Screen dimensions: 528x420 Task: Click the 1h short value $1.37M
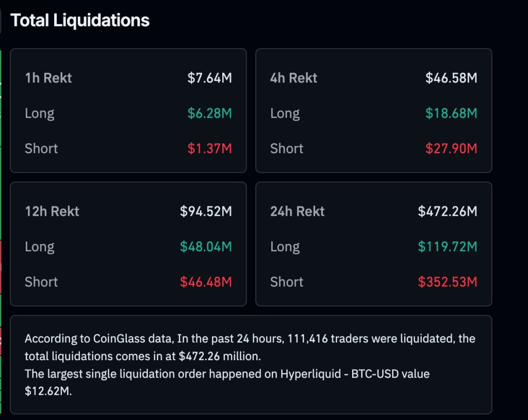(209, 149)
